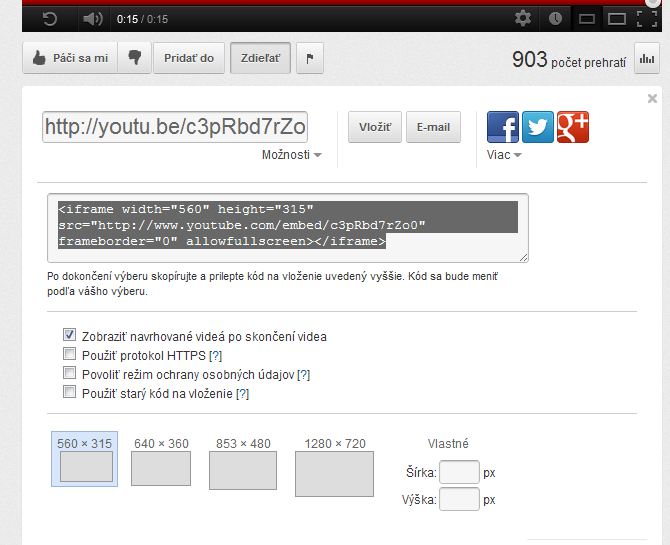Select the 1280 × 720 embed size

[335, 466]
